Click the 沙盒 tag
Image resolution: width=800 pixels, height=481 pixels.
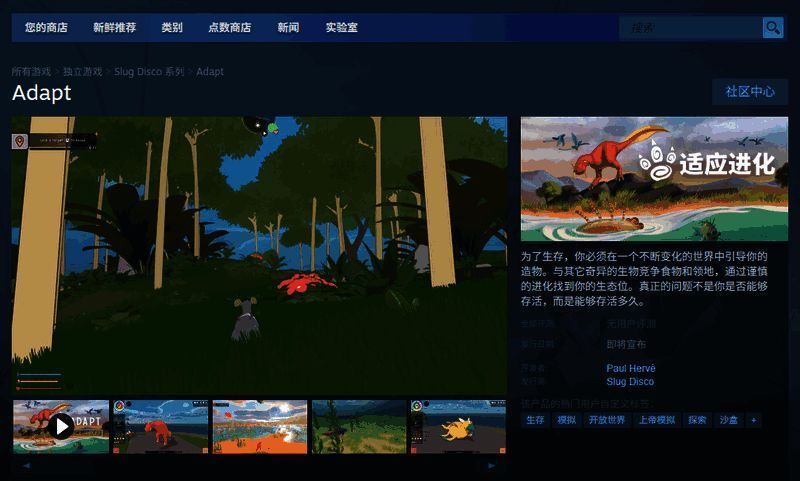[x=729, y=420]
